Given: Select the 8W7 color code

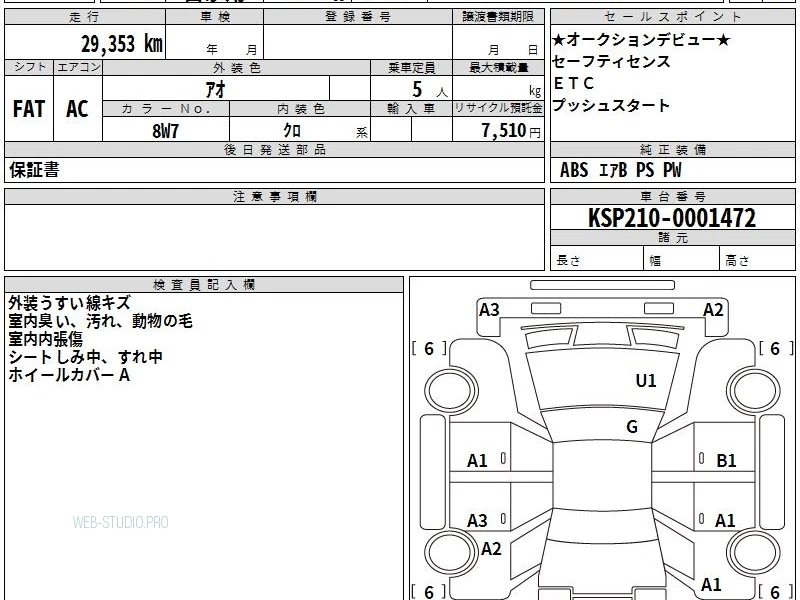Looking at the screenshot, I should pos(165,131).
